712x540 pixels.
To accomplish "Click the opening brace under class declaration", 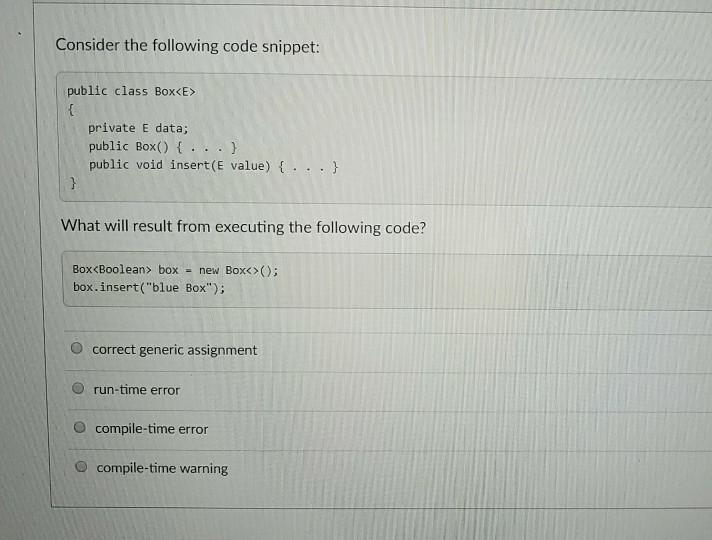I will [x=71, y=109].
